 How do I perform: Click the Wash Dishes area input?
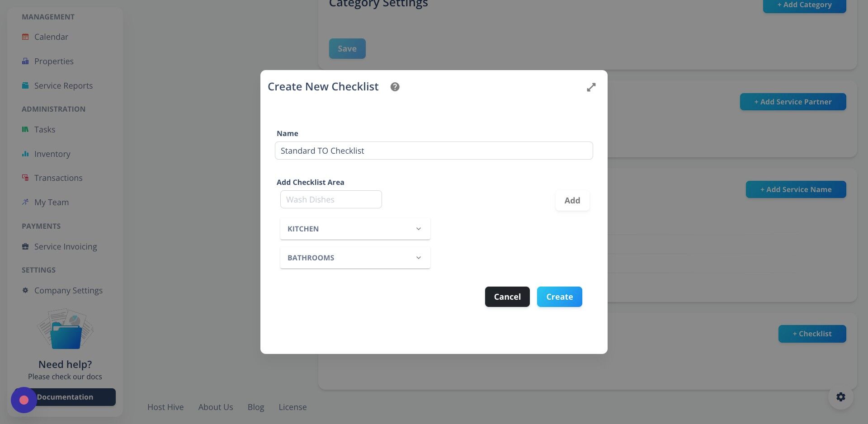tap(331, 199)
